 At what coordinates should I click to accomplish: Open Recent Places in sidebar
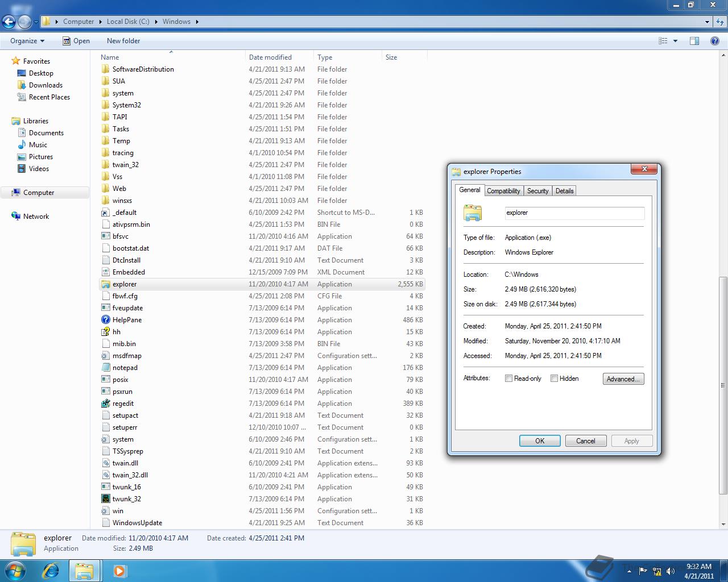pyautogui.click(x=49, y=97)
